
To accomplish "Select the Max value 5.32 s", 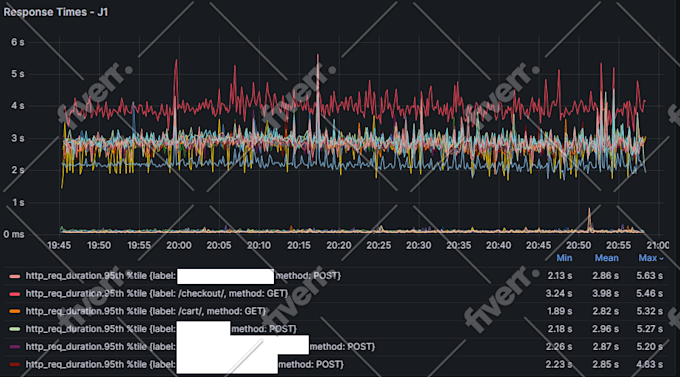I will click(x=649, y=311).
